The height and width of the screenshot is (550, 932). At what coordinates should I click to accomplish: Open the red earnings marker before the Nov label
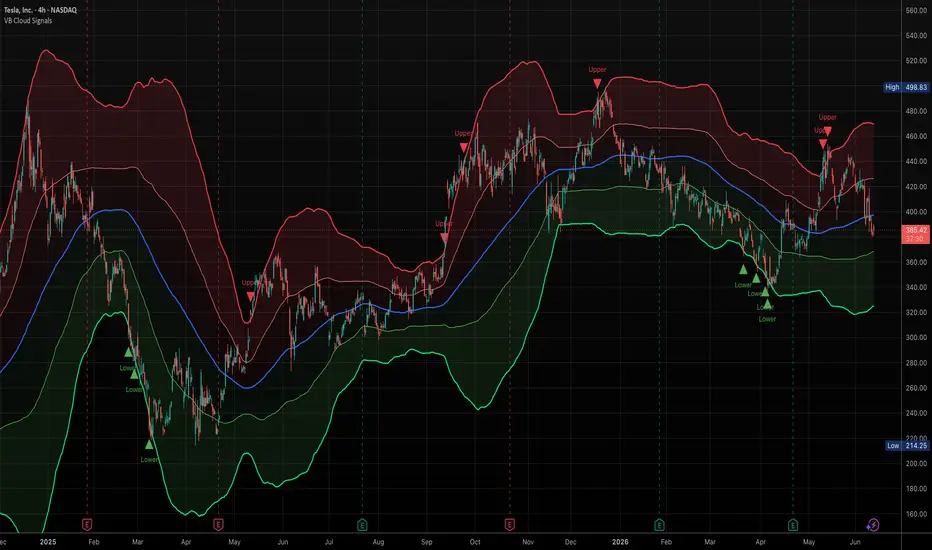pos(509,524)
